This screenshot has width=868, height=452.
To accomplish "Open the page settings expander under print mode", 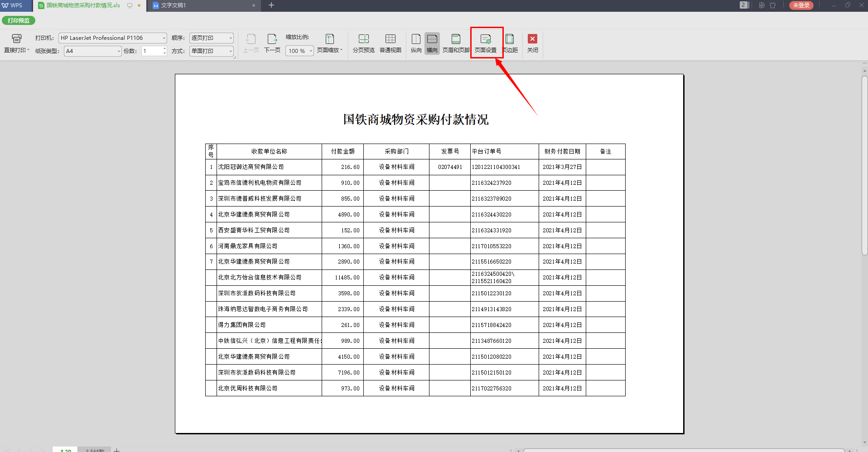I will pos(234,58).
